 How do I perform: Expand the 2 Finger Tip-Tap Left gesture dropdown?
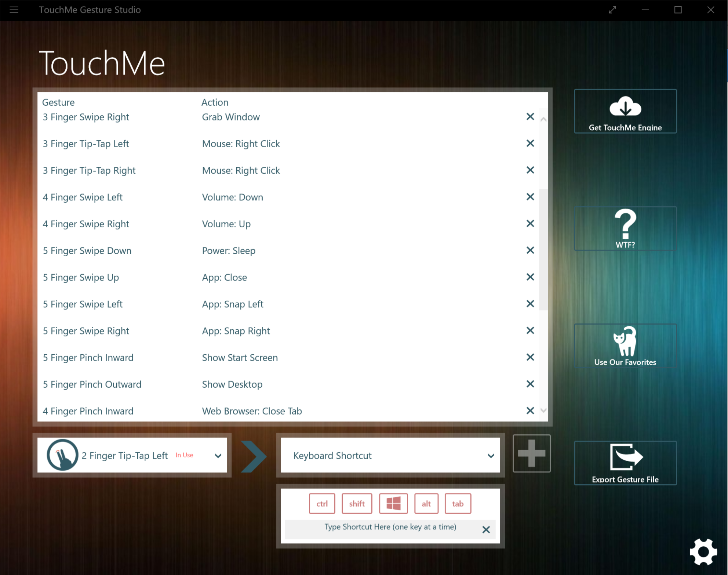tap(218, 456)
